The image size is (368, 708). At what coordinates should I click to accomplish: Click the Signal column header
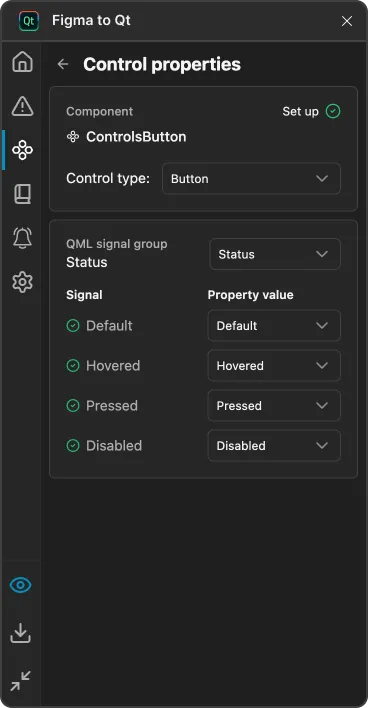[84, 295]
